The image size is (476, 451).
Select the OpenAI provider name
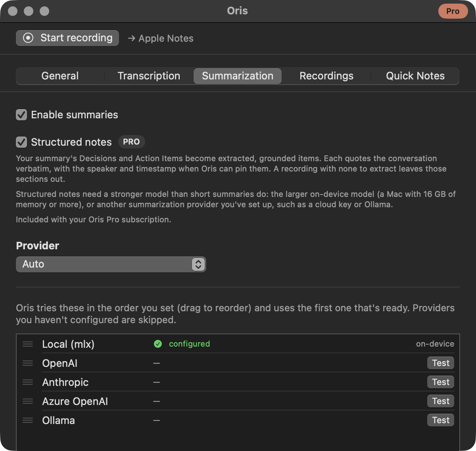click(x=60, y=363)
